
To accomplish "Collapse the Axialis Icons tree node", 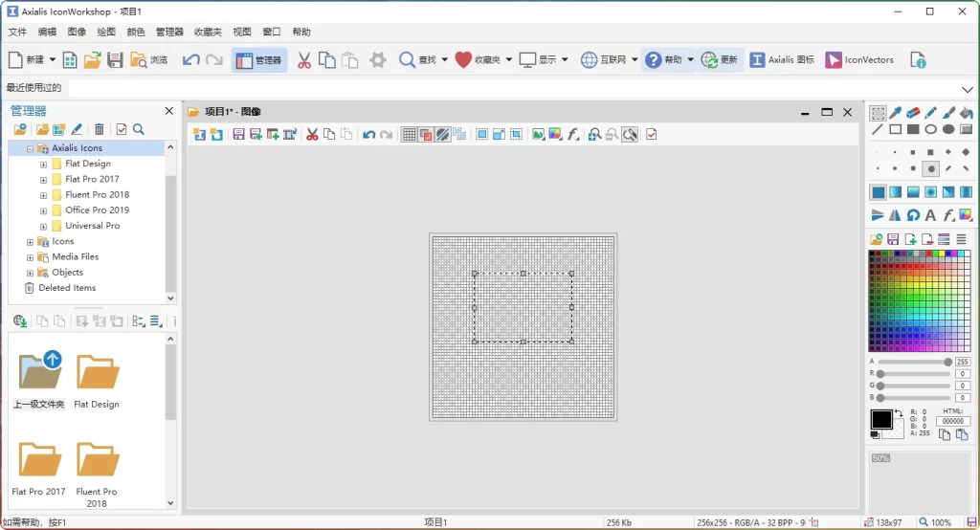I will (30, 148).
